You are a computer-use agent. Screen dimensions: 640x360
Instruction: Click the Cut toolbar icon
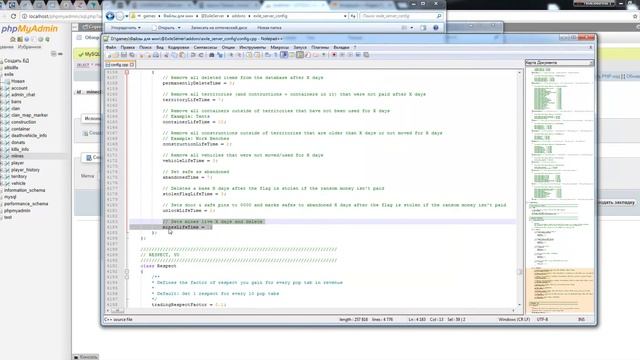click(x=167, y=55)
